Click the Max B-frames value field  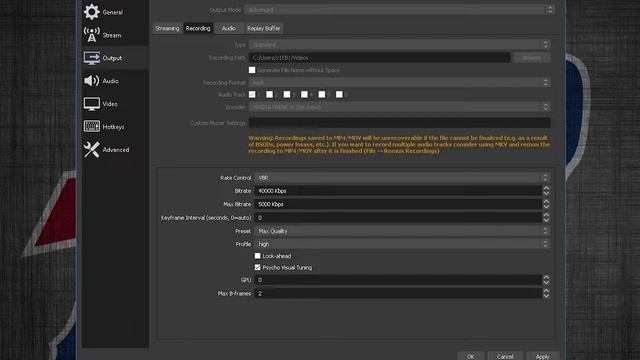(398, 293)
